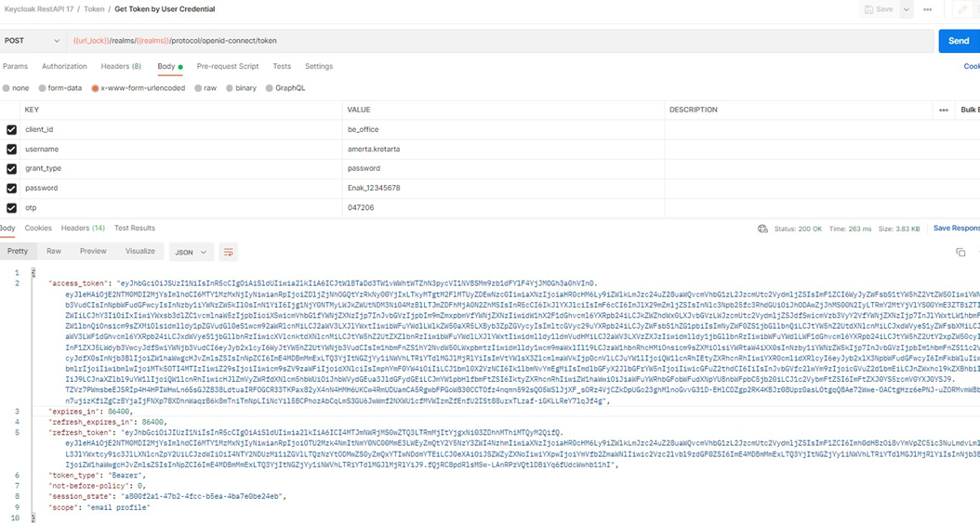
Task: Click the VALUE column header
Action: click(x=359, y=110)
